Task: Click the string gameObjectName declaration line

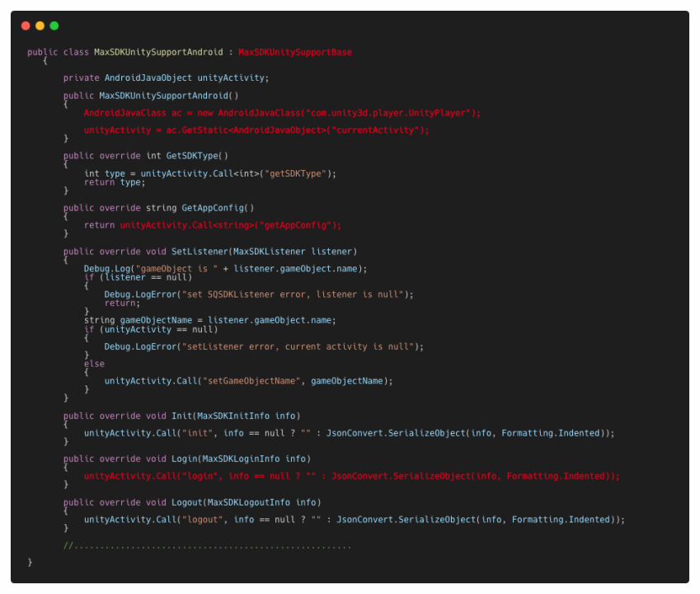Action: [209, 320]
